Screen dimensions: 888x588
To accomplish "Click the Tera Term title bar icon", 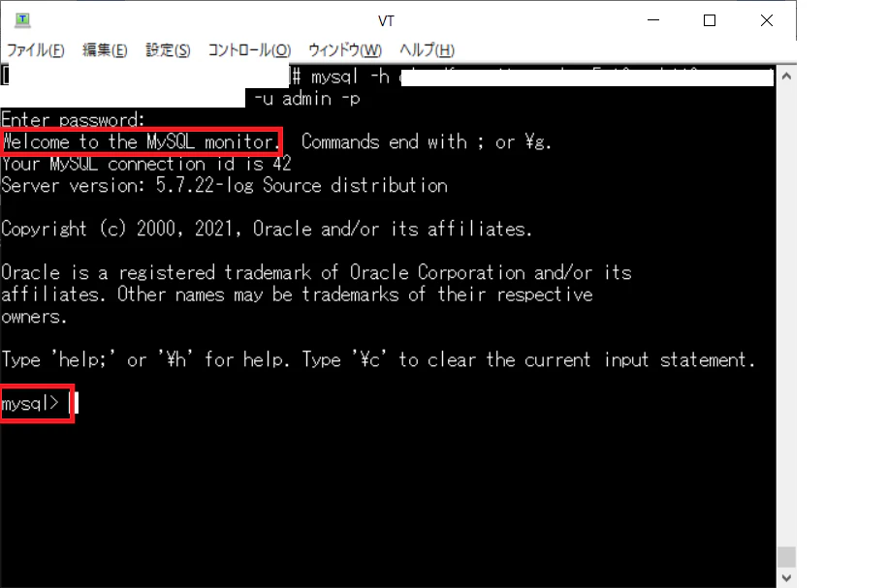I will pos(22,21).
